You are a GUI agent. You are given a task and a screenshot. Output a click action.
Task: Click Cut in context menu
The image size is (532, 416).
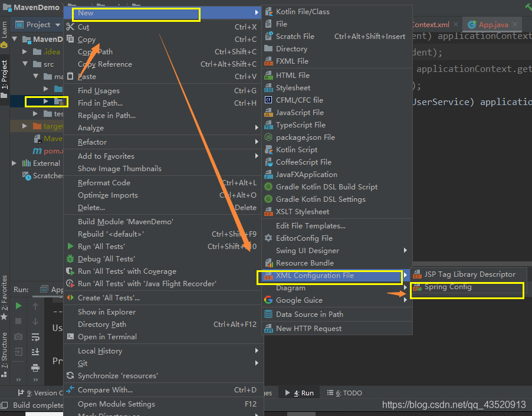pos(163,27)
